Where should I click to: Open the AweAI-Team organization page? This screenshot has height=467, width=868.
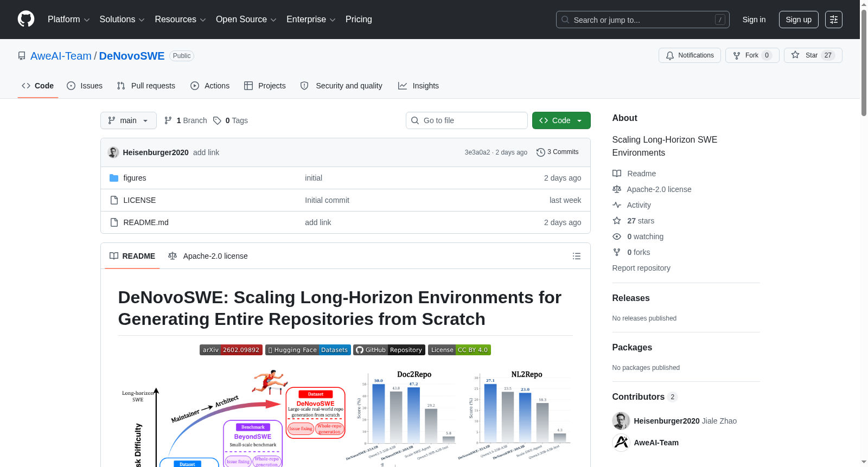click(x=61, y=56)
